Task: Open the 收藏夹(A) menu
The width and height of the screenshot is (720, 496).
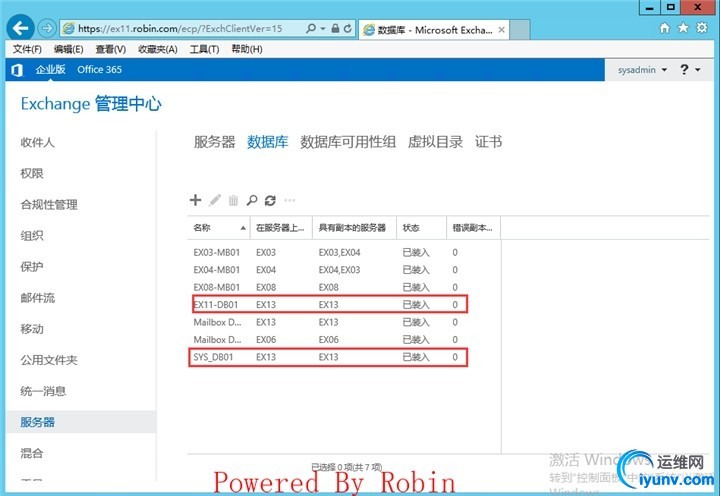Action: point(158,49)
